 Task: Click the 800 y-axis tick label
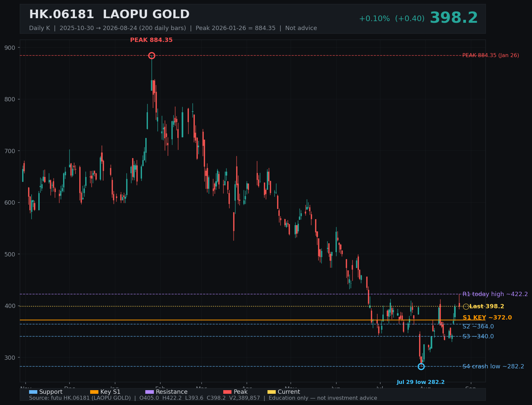10,99
